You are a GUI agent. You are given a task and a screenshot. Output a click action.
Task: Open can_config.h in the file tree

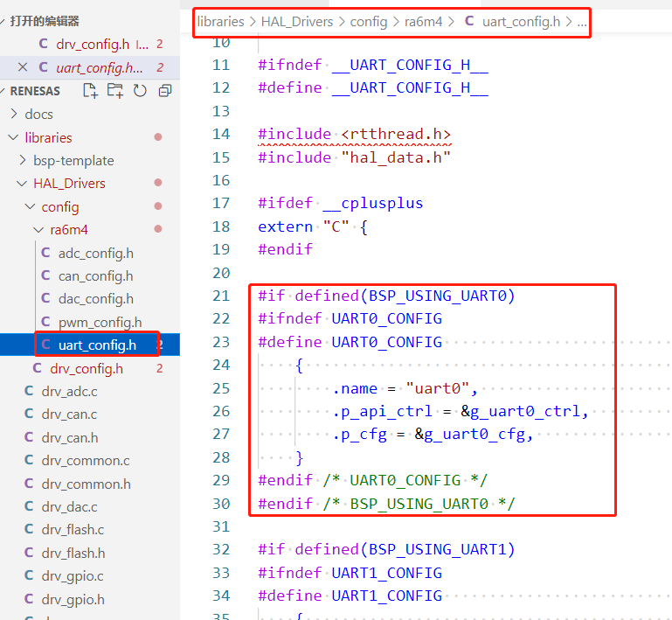95,276
